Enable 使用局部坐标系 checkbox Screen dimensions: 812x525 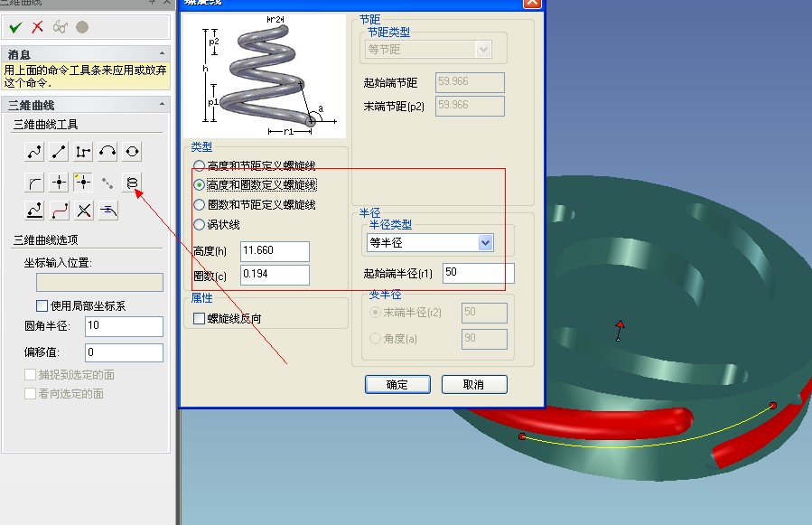pos(42,305)
